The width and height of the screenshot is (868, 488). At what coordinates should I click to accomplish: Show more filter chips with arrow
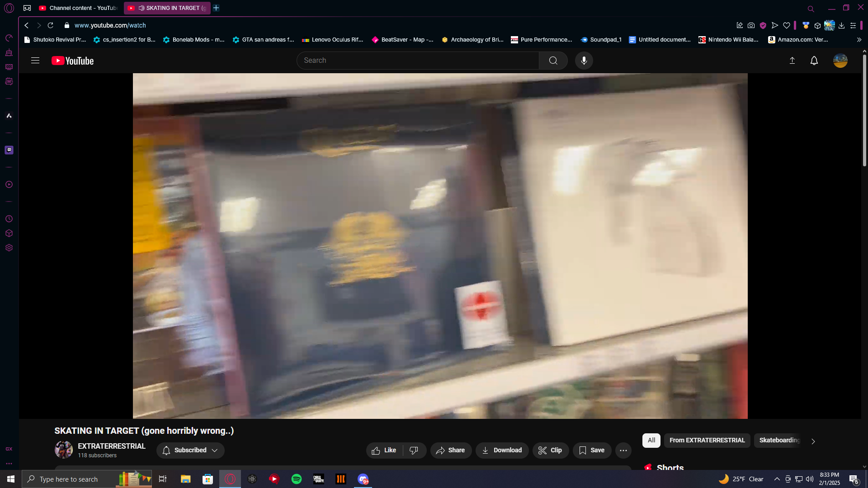coord(813,441)
